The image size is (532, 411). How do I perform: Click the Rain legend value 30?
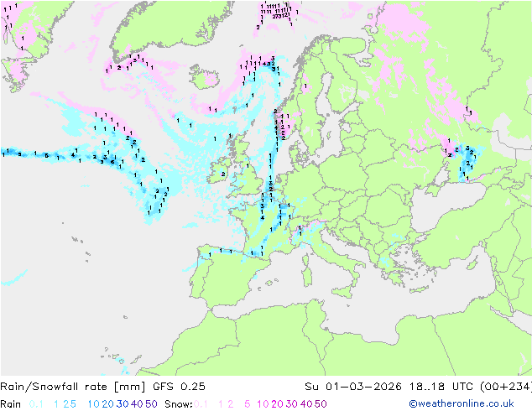tap(123, 404)
